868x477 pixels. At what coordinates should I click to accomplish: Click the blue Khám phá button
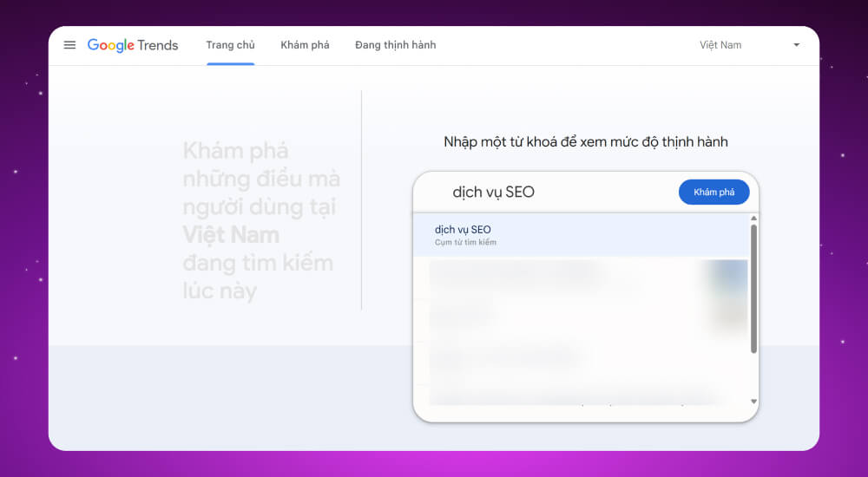(714, 192)
